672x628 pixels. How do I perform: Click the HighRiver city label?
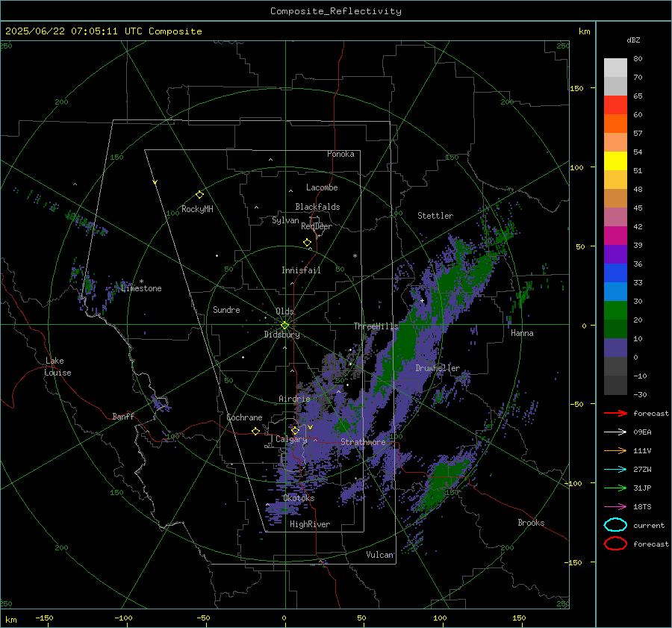(310, 524)
